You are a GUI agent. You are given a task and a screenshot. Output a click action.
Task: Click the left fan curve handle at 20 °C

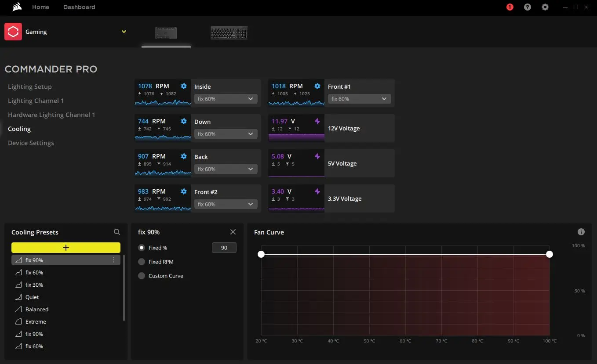coord(261,254)
